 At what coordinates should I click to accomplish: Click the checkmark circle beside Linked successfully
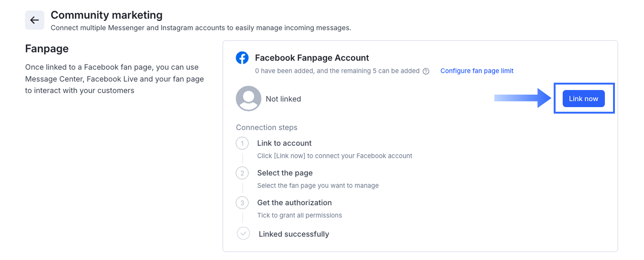pyautogui.click(x=243, y=234)
